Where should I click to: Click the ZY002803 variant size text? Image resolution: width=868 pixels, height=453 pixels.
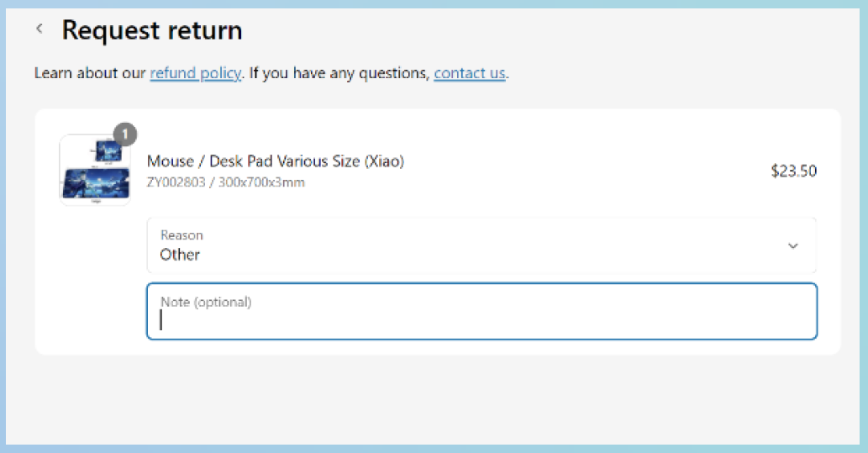(225, 182)
